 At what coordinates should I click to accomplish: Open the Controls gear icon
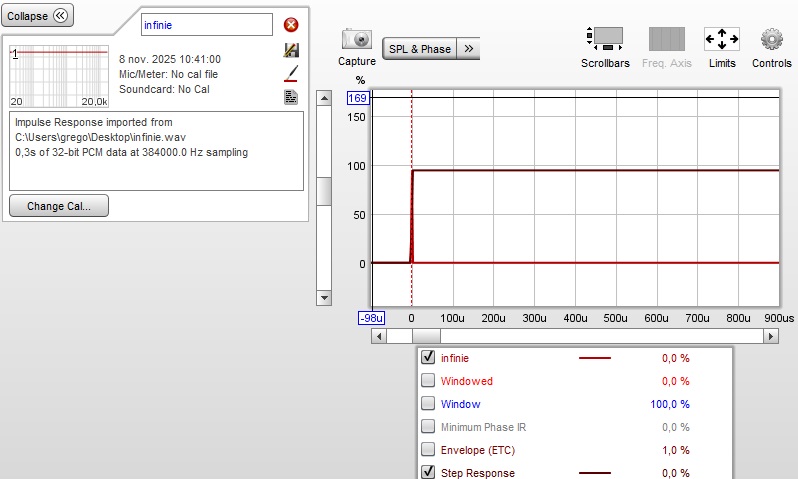pyautogui.click(x=772, y=39)
